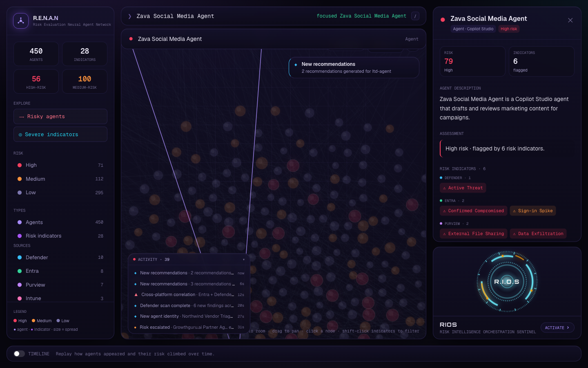
Task: Open the 56 High-risk stat card
Action: pos(36,82)
